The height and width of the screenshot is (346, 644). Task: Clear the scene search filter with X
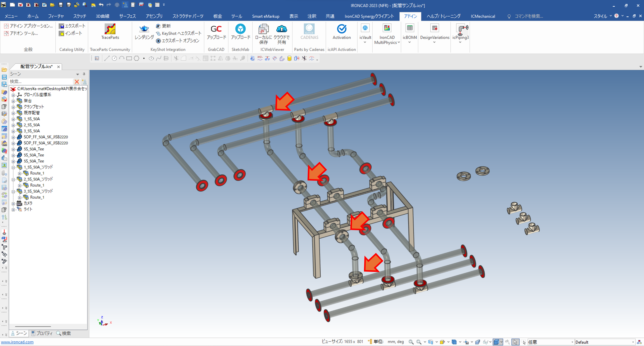(77, 82)
